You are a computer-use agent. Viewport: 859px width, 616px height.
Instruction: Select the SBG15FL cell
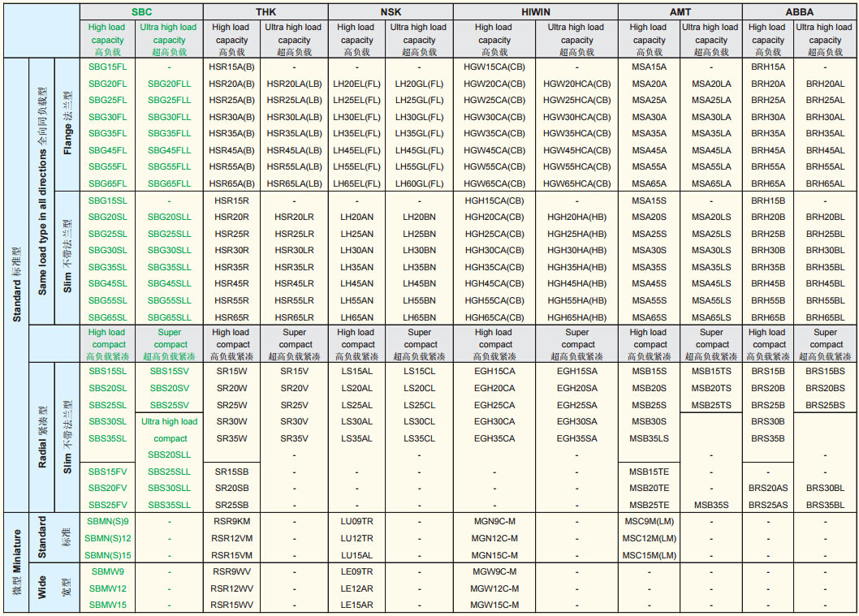click(107, 67)
